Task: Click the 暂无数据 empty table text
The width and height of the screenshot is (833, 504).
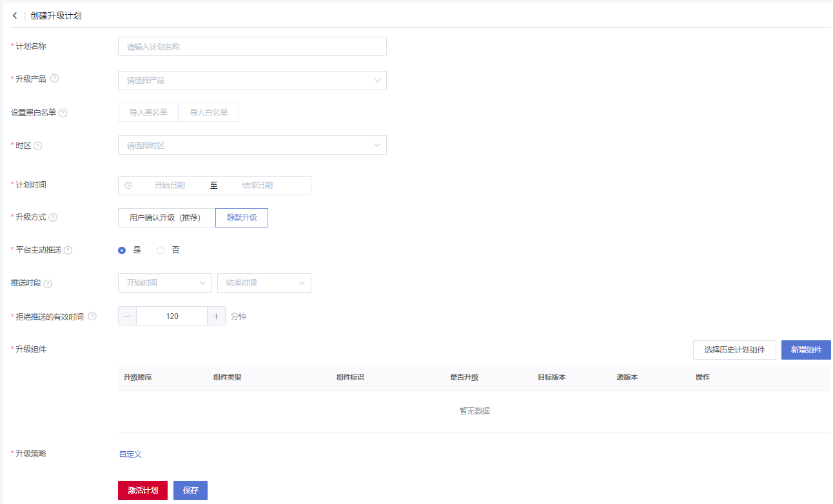Action: pyautogui.click(x=475, y=411)
